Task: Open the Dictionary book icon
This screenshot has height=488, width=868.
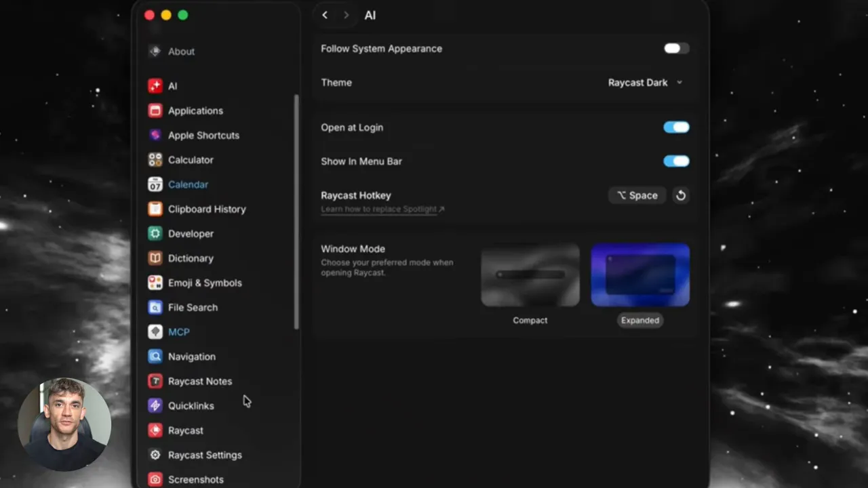Action: coord(155,258)
